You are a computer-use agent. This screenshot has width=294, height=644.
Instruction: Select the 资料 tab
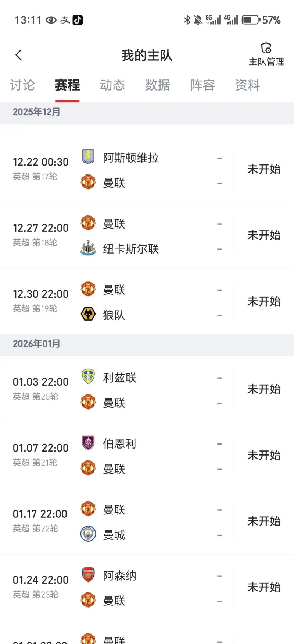(x=248, y=85)
